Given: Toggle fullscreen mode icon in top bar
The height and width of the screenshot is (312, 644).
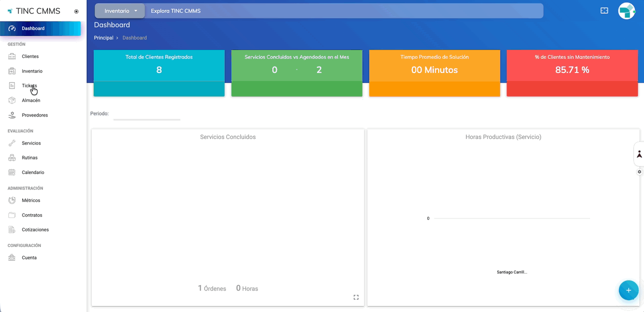Looking at the screenshot, I should coord(604,10).
